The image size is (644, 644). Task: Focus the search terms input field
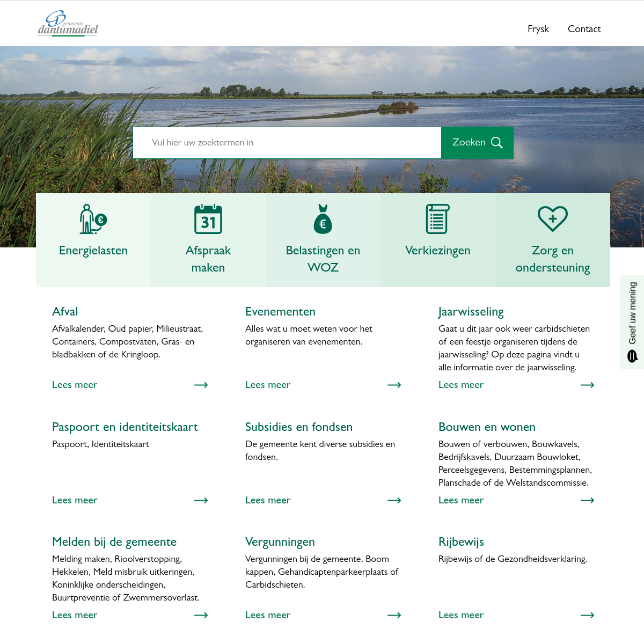pos(287,143)
